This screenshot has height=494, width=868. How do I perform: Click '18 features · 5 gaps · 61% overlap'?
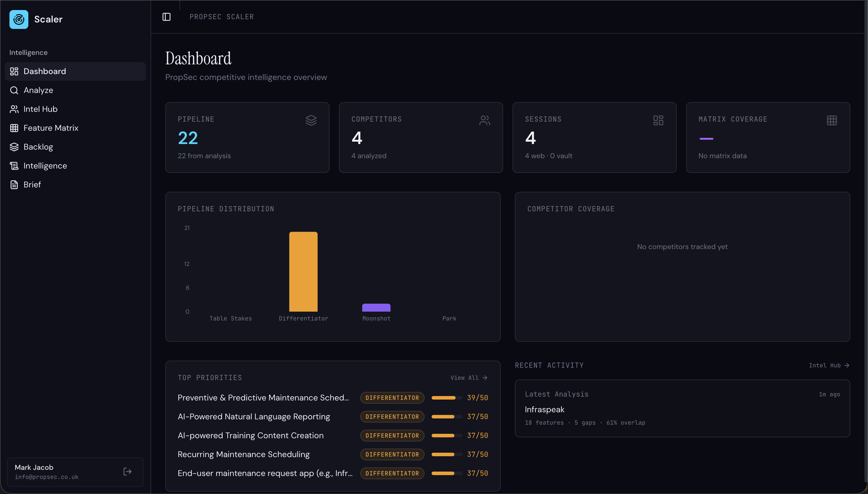(585, 423)
